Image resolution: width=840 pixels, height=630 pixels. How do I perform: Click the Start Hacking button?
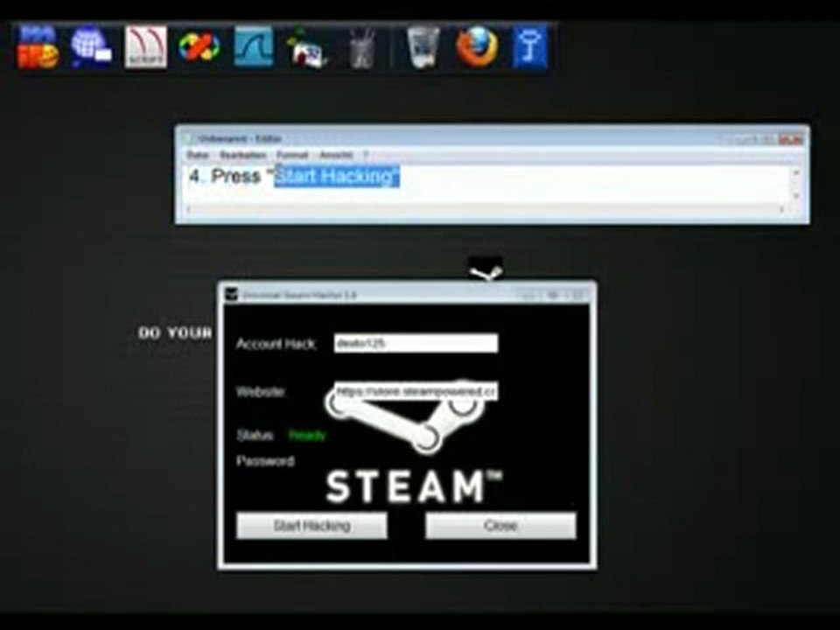tap(311, 526)
